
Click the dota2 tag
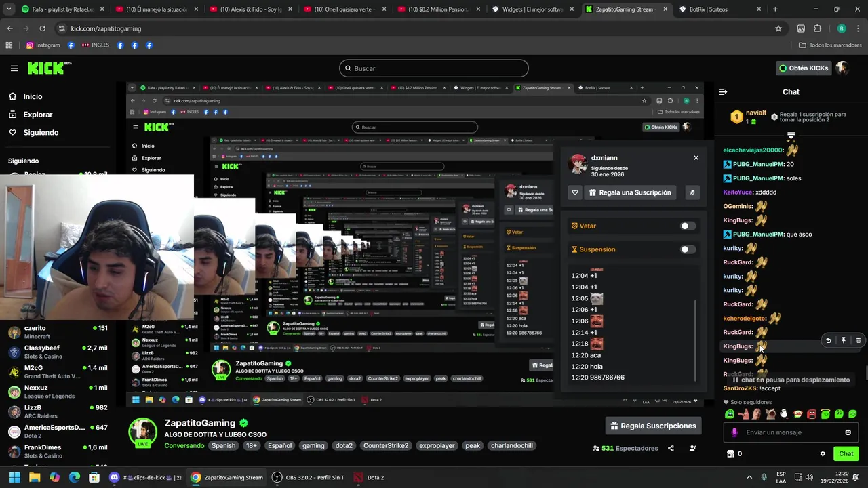point(344,445)
